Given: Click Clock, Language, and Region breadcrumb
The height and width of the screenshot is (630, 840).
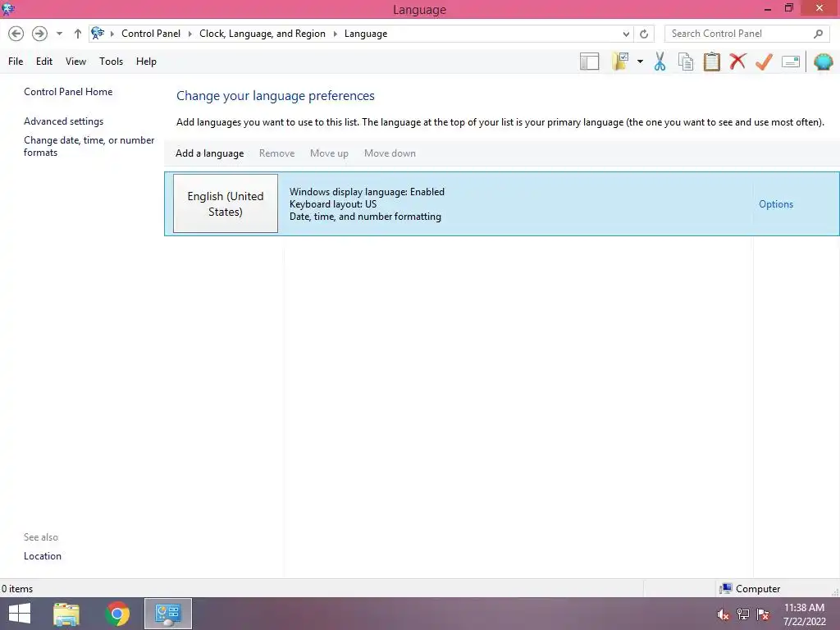Looking at the screenshot, I should pos(262,34).
